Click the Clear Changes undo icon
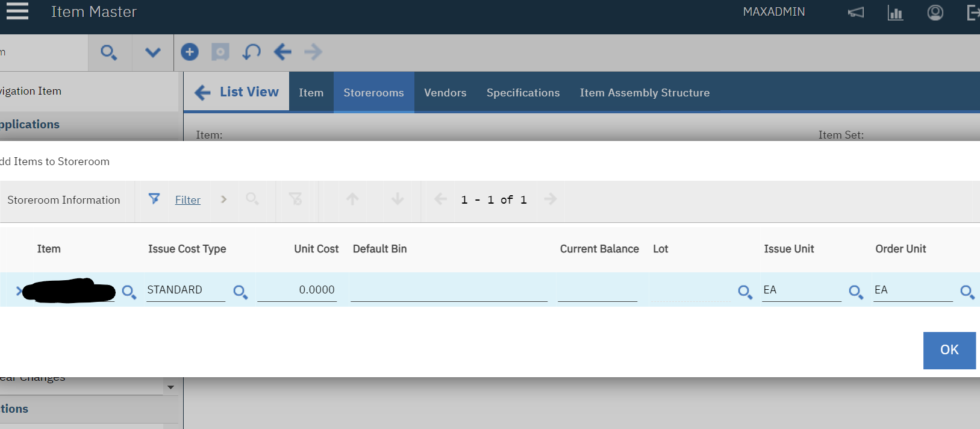The image size is (980, 429). (251, 52)
